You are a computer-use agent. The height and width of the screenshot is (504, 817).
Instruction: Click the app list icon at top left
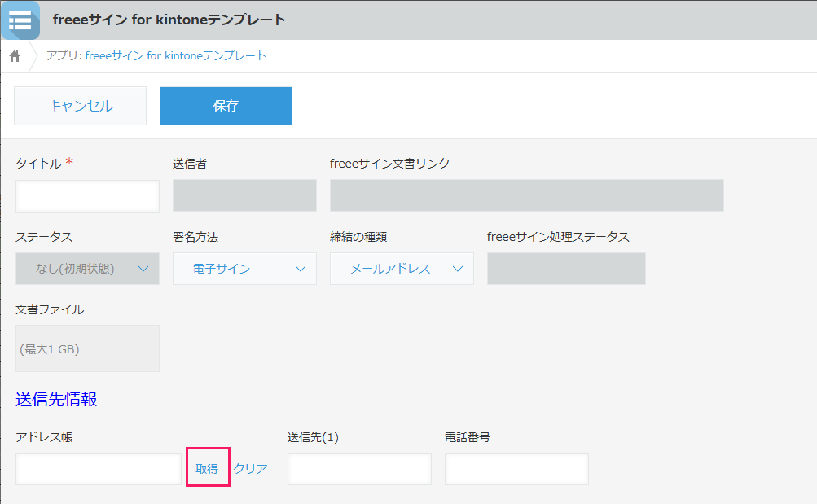point(20,20)
